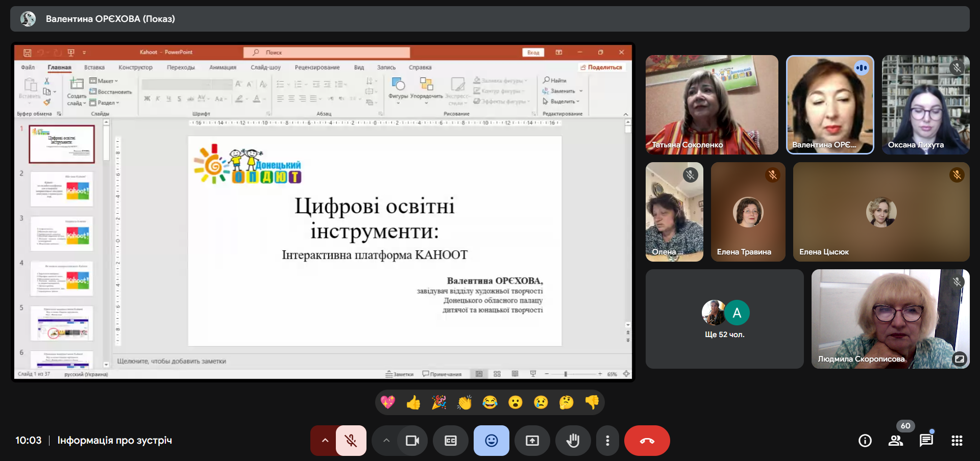Expand video settings arrow
Screen dimensions: 980x461
click(386, 441)
